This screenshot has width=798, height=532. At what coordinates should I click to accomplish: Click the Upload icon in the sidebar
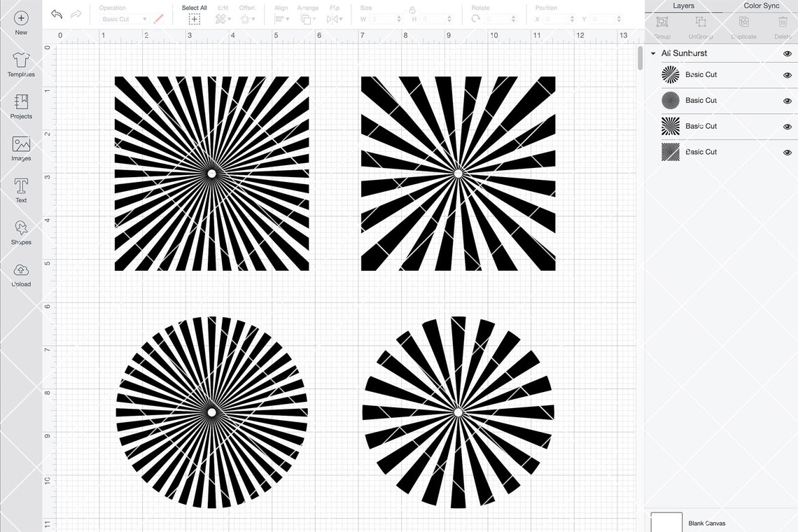click(21, 274)
